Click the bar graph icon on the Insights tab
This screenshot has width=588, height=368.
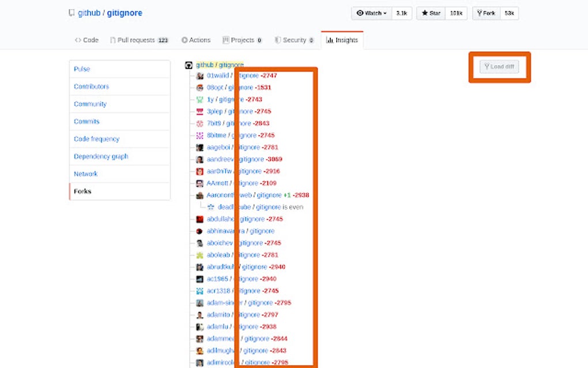(x=330, y=40)
